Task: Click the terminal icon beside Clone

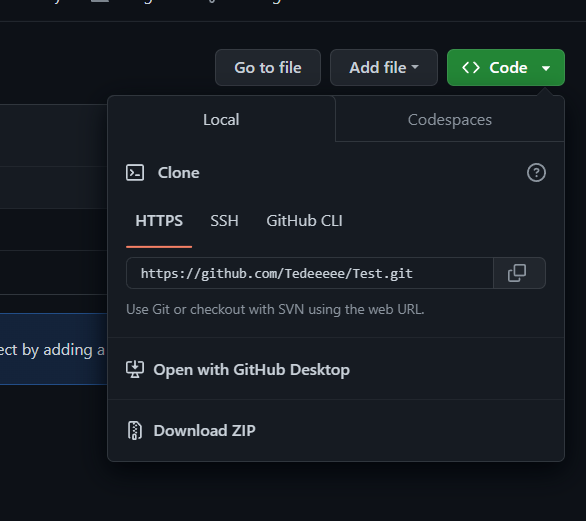Action: (135, 173)
